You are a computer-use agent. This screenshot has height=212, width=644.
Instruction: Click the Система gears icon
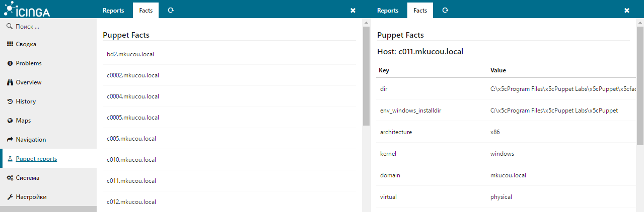pyautogui.click(x=10, y=178)
